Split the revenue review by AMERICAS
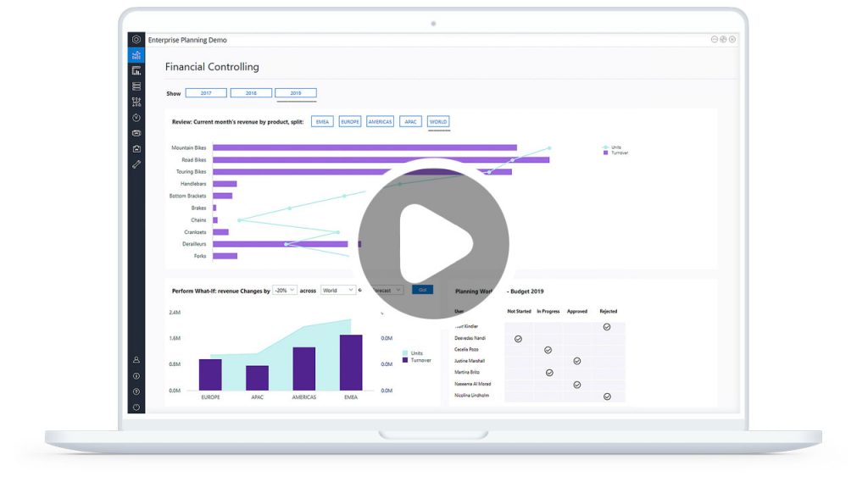 [381, 122]
